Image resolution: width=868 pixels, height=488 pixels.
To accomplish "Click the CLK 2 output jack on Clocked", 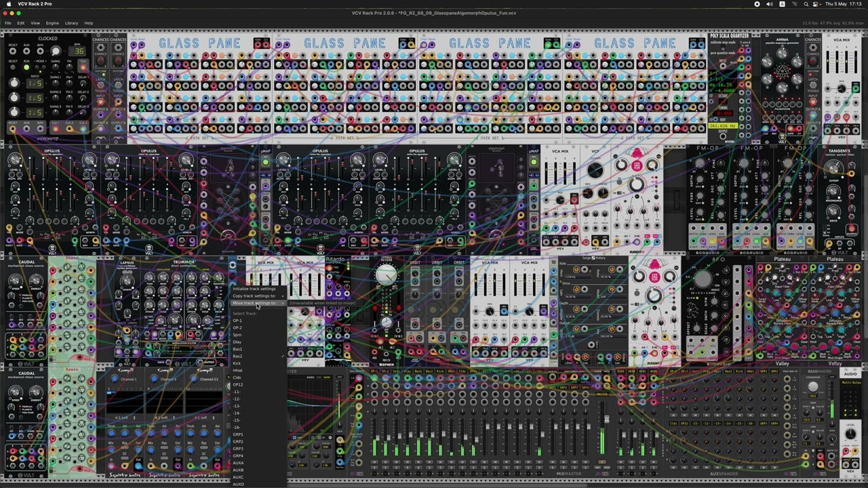I will [x=70, y=127].
